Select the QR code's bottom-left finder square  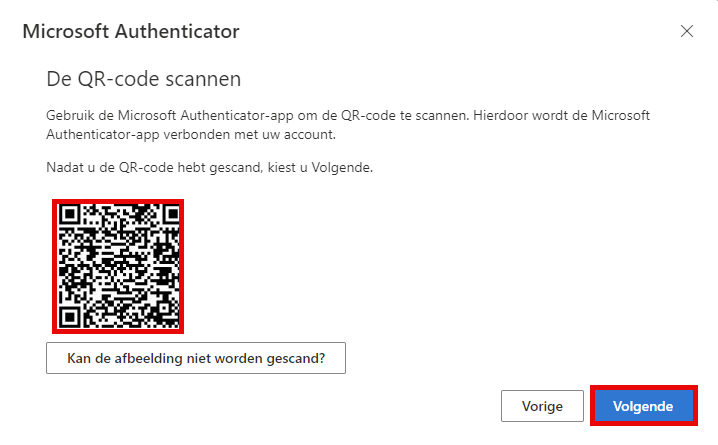point(69,317)
